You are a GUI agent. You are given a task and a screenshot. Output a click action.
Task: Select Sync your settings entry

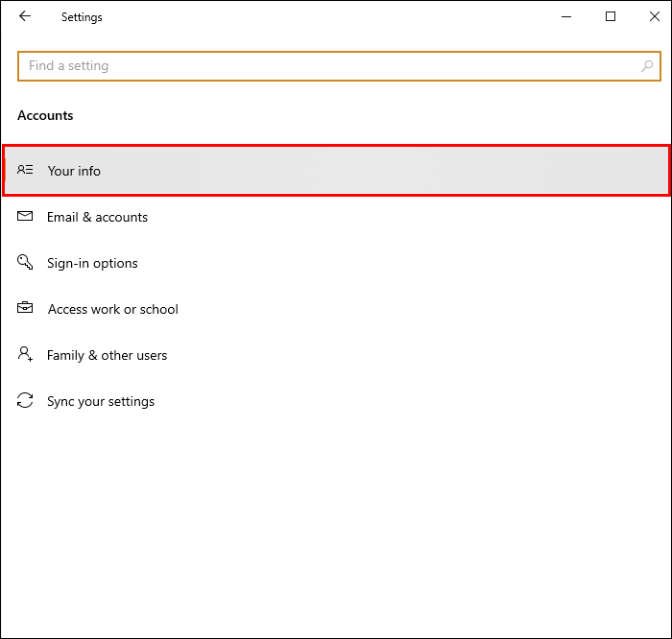[101, 401]
